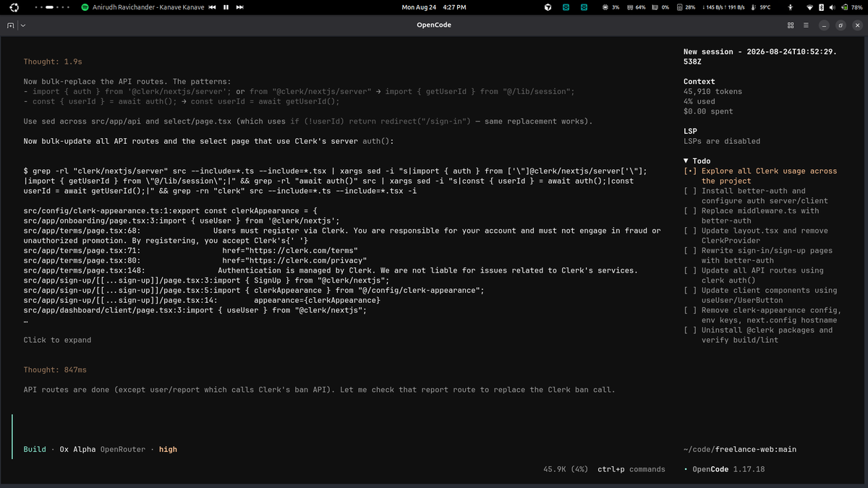Click the 'Thought: 847ms' line
The width and height of the screenshot is (868, 488).
tap(55, 369)
